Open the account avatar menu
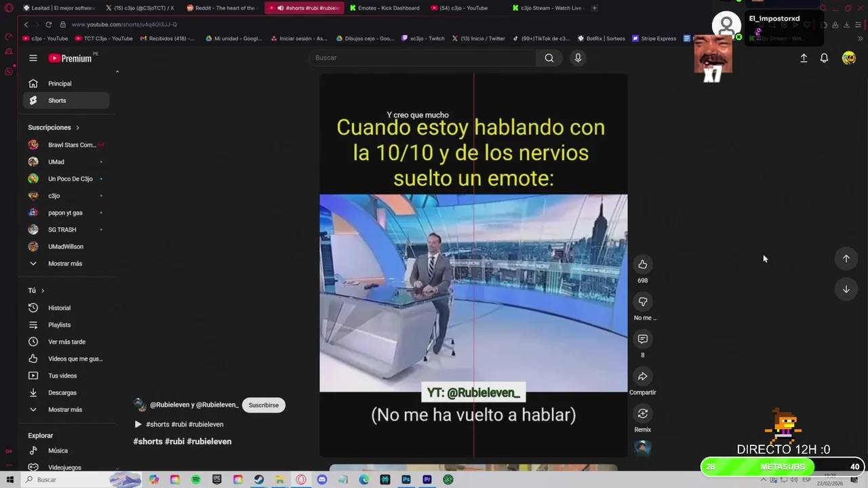 848,58
